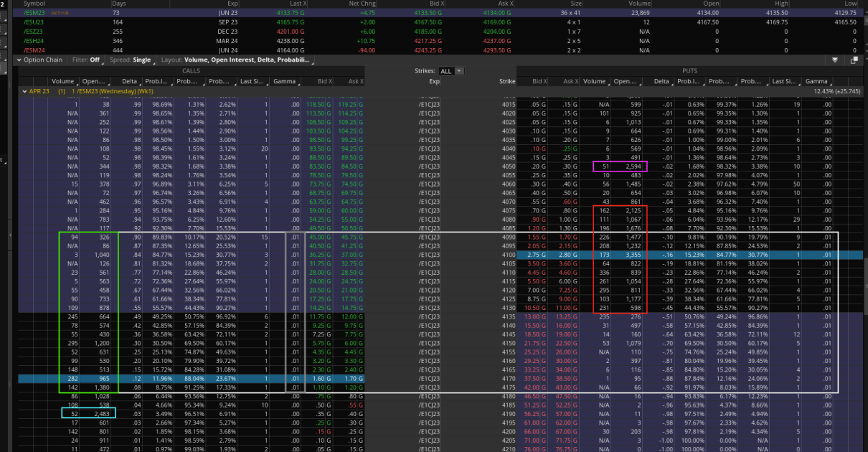The width and height of the screenshot is (868, 452).
Task: Click the Strike column header
Action: coord(507,82)
